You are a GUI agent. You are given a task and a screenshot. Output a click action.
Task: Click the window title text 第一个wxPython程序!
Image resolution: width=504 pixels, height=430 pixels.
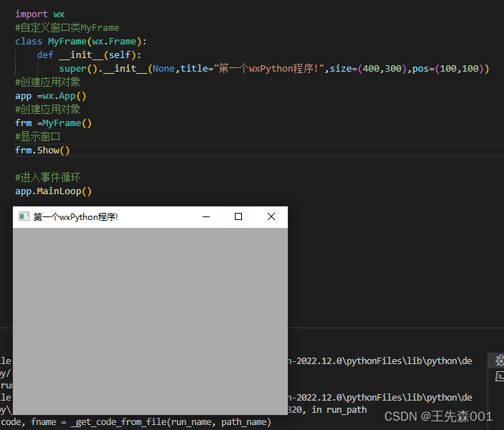pyautogui.click(x=76, y=217)
